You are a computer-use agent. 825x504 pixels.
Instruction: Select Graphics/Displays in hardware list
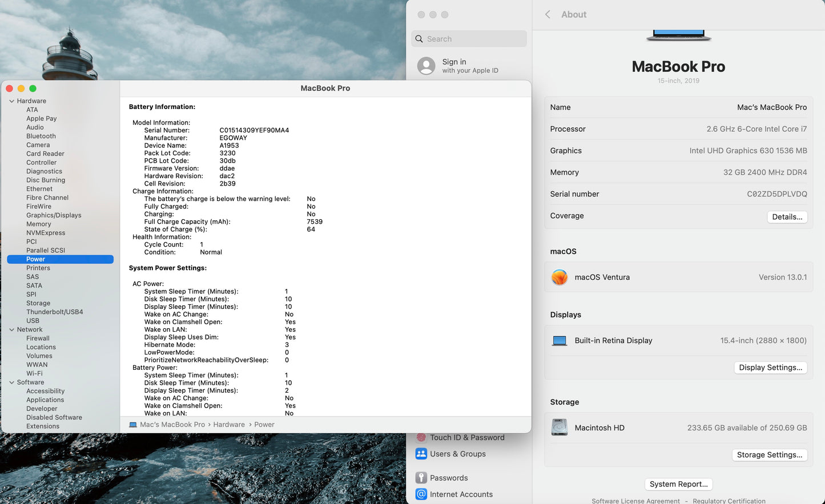(54, 215)
